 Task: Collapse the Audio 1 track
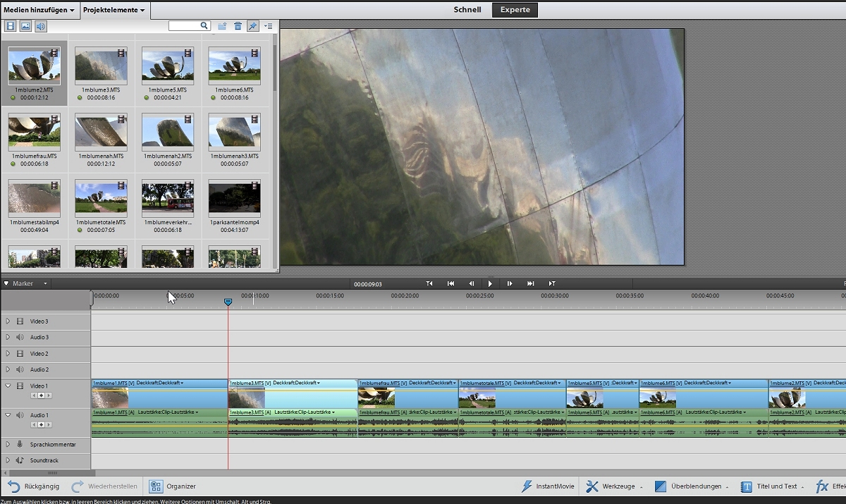pyautogui.click(x=8, y=415)
